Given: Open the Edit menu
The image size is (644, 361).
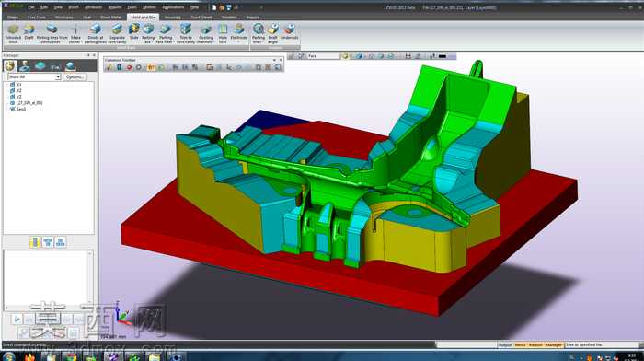Looking at the screenshot, I should click(44, 7).
